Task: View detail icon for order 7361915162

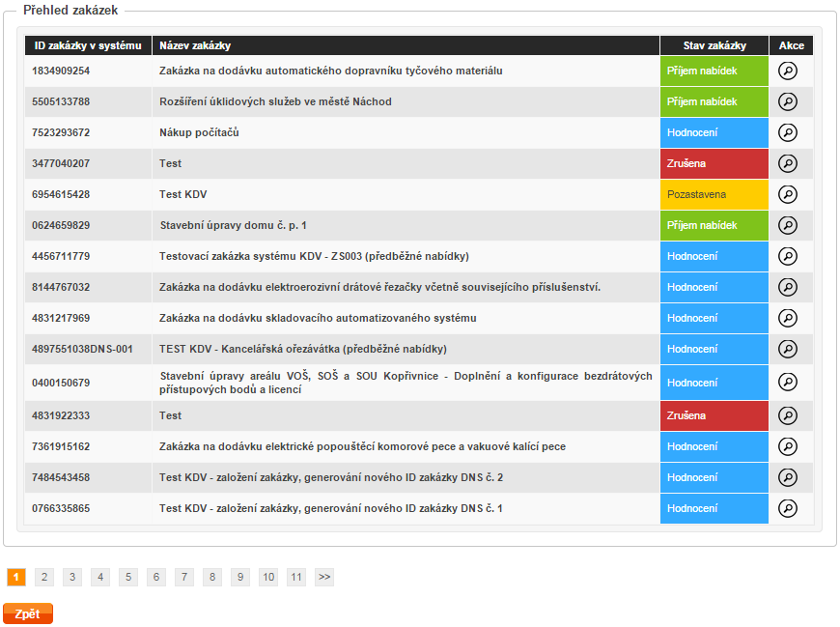Action: [x=788, y=446]
